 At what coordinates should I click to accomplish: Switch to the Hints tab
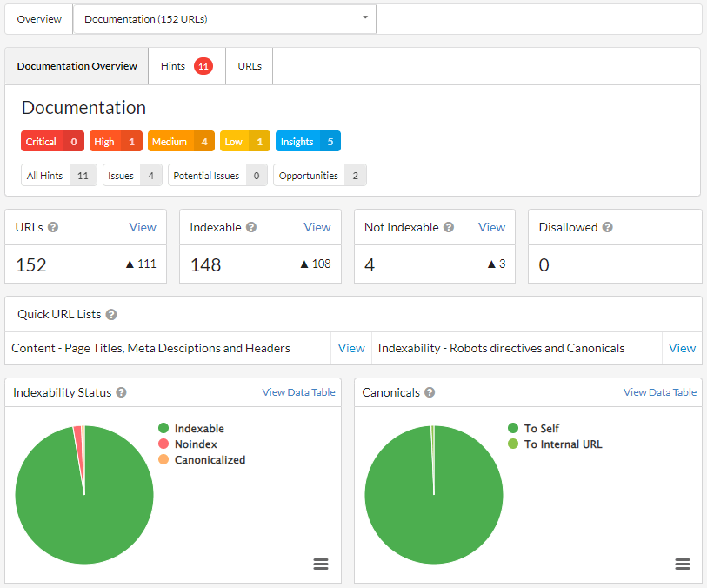pos(187,66)
